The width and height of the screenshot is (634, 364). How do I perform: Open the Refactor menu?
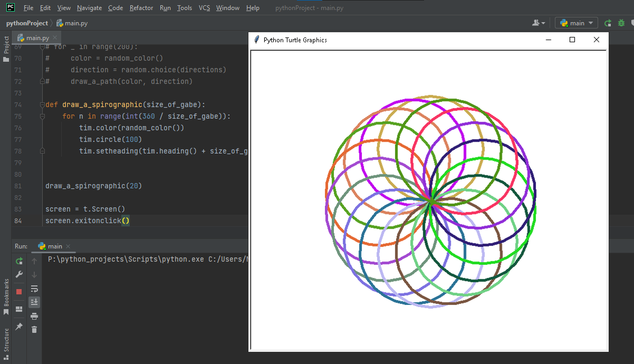click(x=141, y=8)
